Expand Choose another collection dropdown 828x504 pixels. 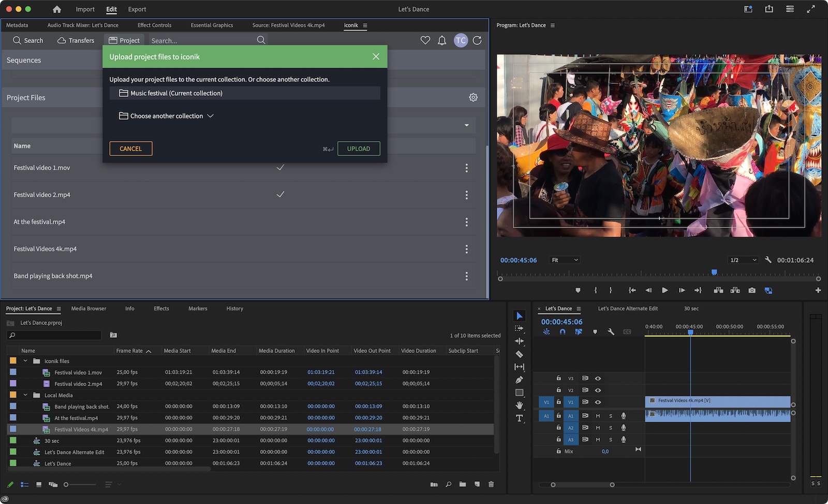(x=167, y=116)
